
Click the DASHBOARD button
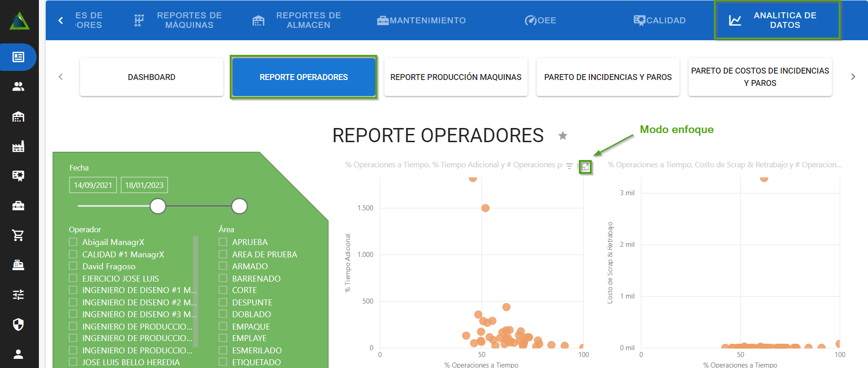click(151, 77)
